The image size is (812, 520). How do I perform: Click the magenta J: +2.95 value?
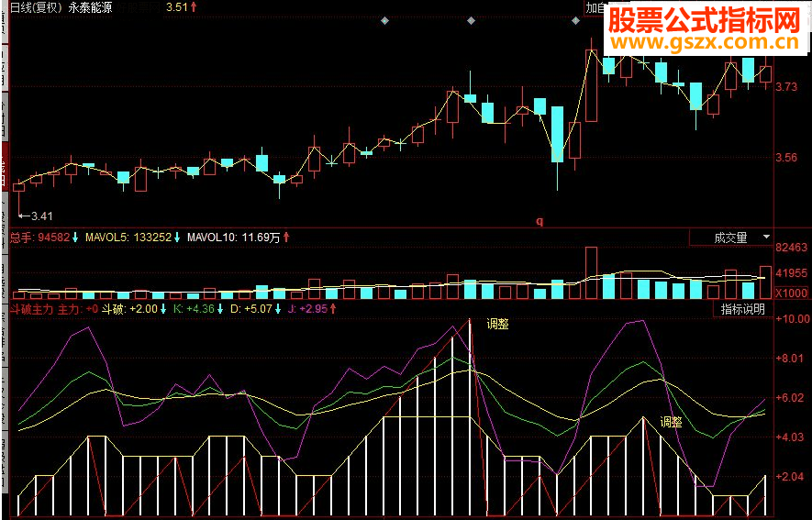tap(307, 309)
